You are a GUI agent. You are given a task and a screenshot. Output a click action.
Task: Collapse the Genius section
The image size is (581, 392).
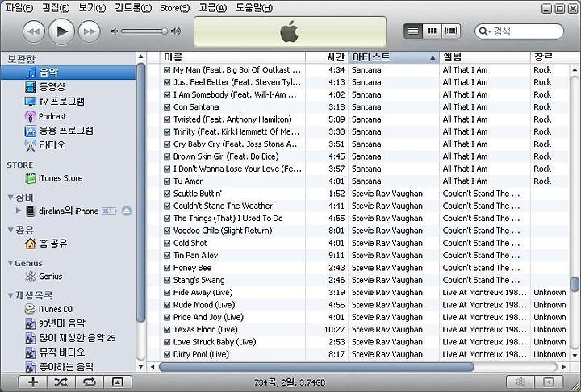[10, 263]
